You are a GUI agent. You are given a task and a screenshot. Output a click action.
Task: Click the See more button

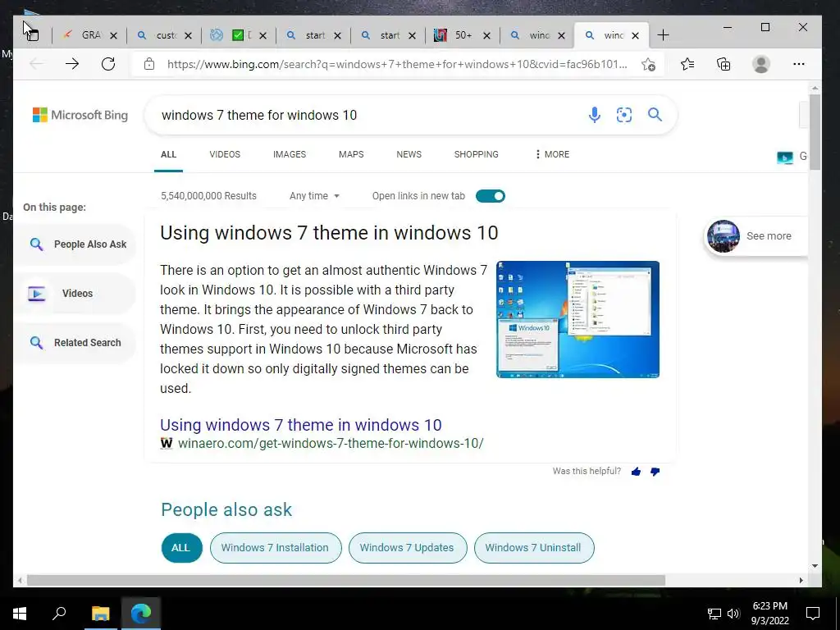coord(756,236)
